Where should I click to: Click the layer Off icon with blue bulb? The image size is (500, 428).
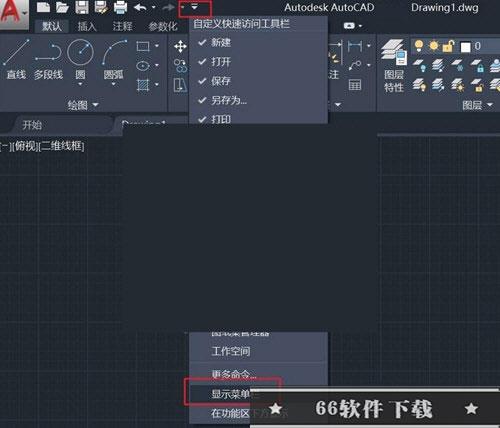419,65
